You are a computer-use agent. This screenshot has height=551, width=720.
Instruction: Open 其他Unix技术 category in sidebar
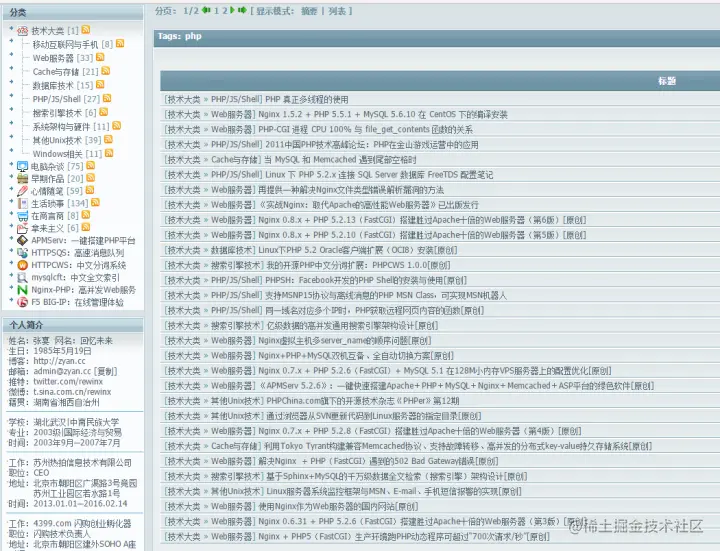(57, 141)
